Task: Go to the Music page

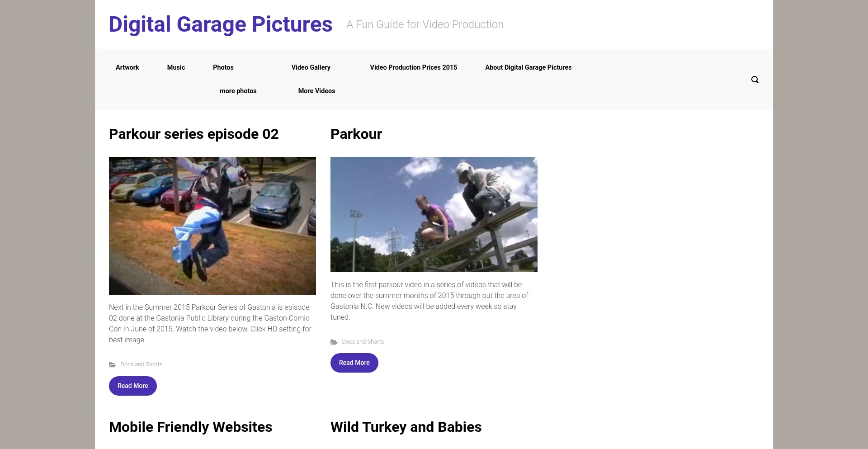Action: (x=176, y=67)
